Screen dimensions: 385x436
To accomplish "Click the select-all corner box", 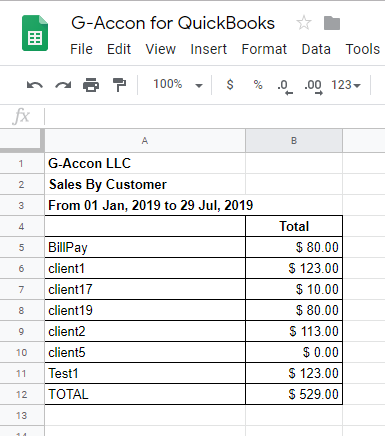I will [x=22, y=140].
